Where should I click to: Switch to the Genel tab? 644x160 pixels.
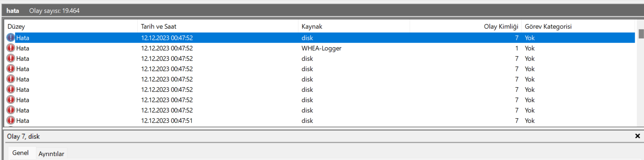coord(20,153)
